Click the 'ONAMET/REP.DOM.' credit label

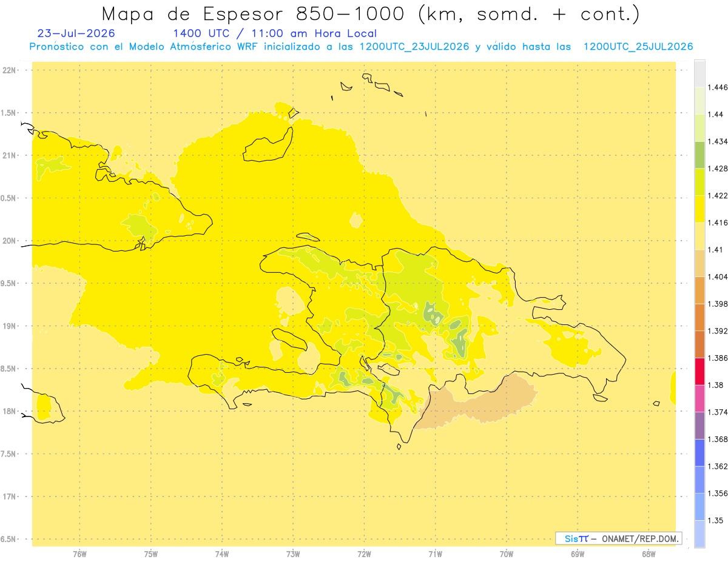click(x=640, y=538)
